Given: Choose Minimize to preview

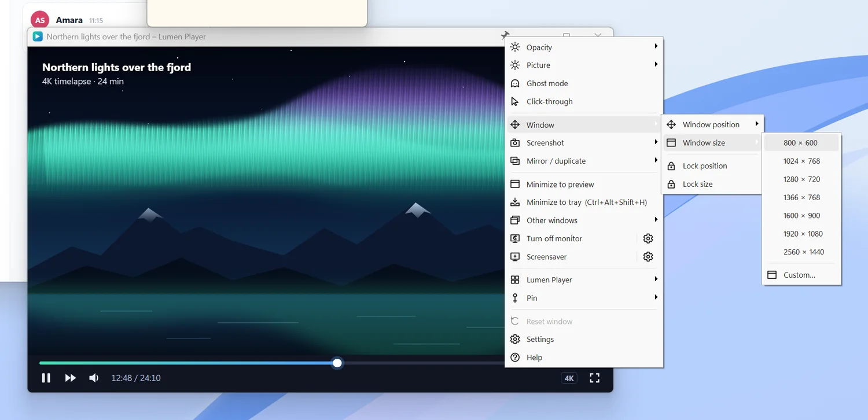Looking at the screenshot, I should (x=584, y=185).
